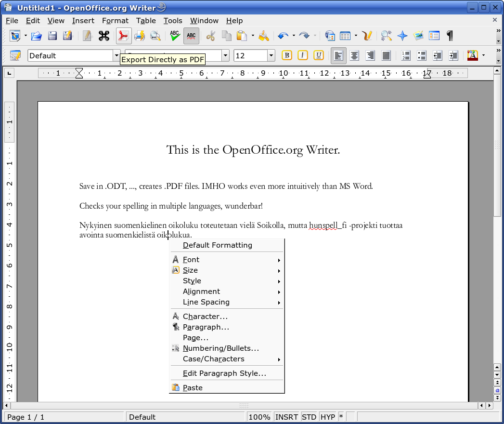Open the Gallery icon

coord(418,36)
